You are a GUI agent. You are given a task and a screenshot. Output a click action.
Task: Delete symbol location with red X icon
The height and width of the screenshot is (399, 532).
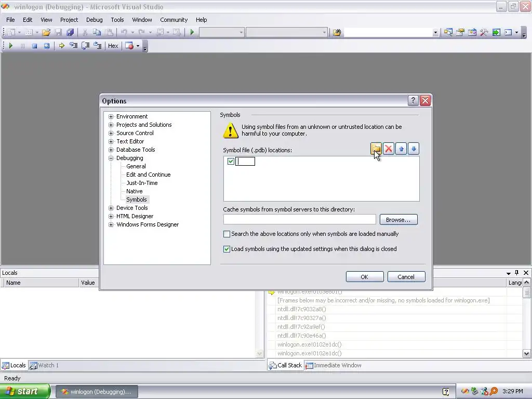pyautogui.click(x=389, y=149)
